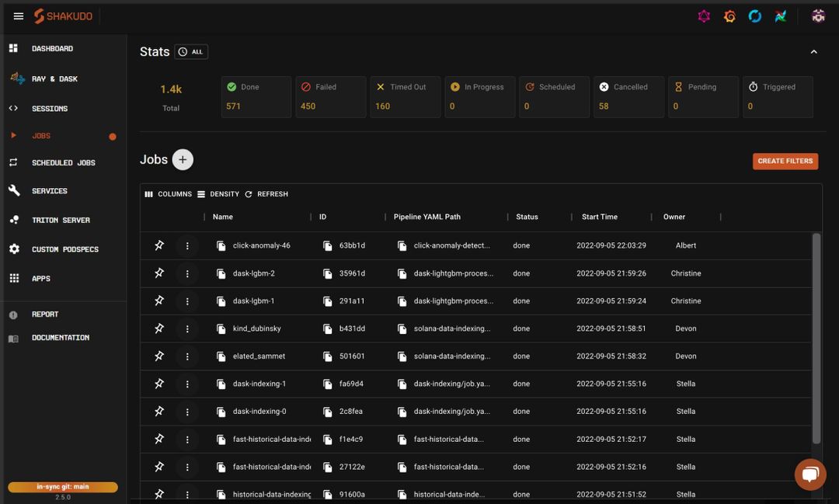
Task: Refresh the jobs table
Action: (266, 193)
